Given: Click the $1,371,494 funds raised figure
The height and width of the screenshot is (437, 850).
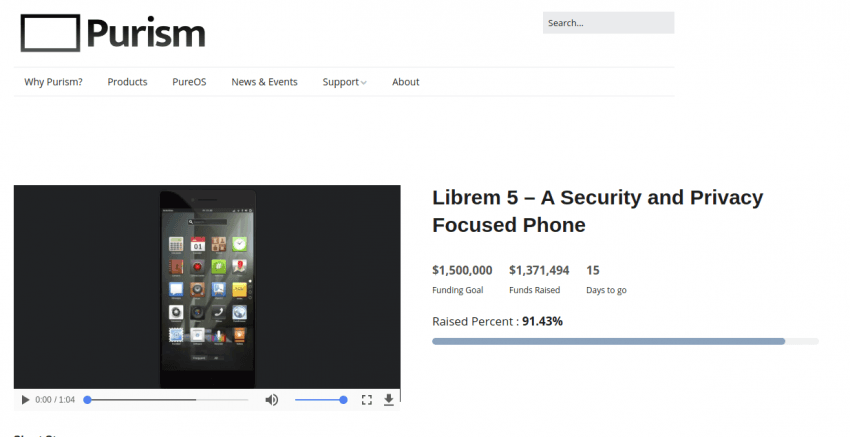Looking at the screenshot, I should pyautogui.click(x=539, y=270).
